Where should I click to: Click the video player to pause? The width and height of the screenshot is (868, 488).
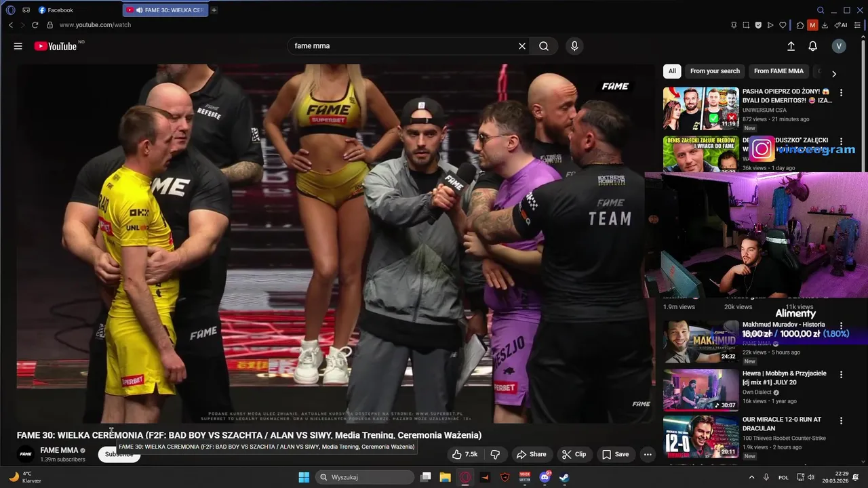(x=336, y=244)
